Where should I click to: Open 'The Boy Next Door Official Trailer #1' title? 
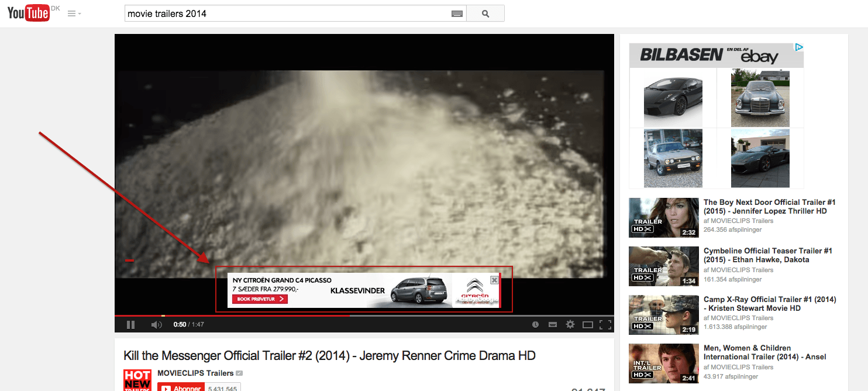click(x=769, y=207)
